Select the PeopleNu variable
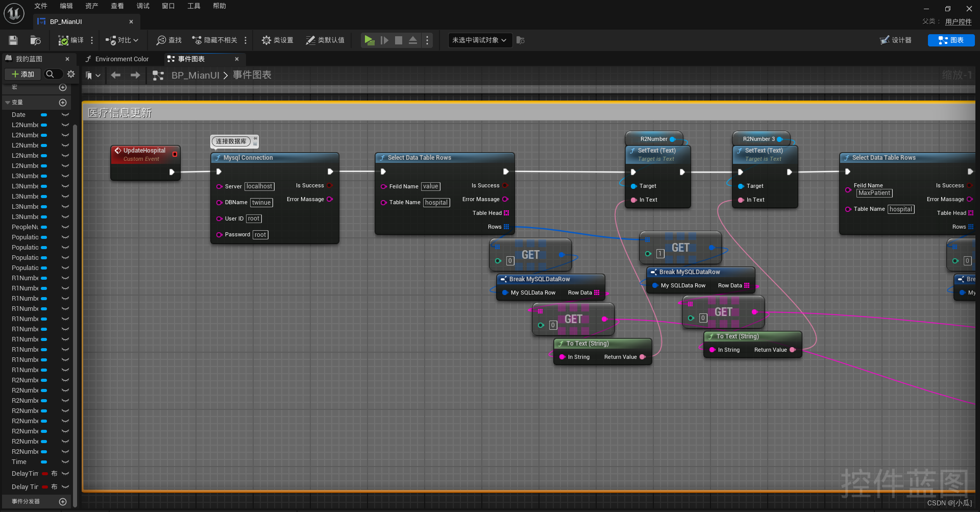The image size is (980, 512). [25, 227]
